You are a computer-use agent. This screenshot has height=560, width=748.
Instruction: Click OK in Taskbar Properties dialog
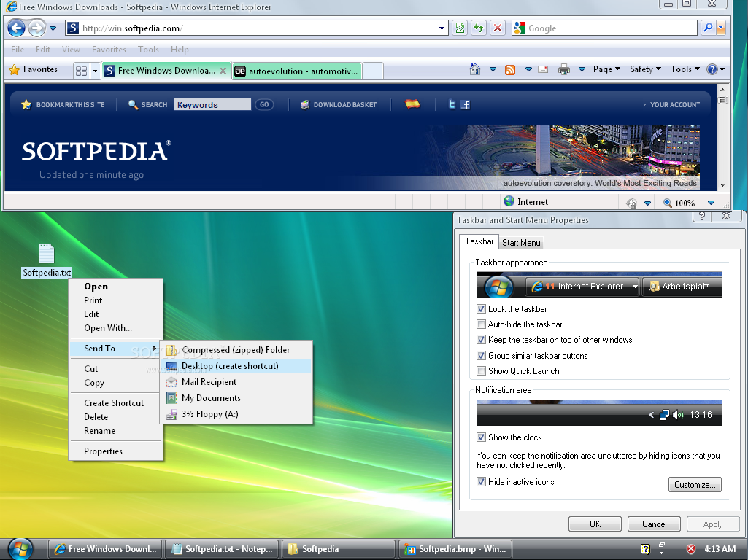click(595, 524)
